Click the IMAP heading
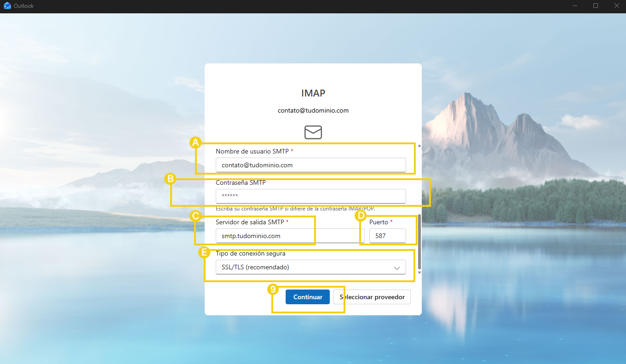The height and width of the screenshot is (364, 626). (313, 93)
